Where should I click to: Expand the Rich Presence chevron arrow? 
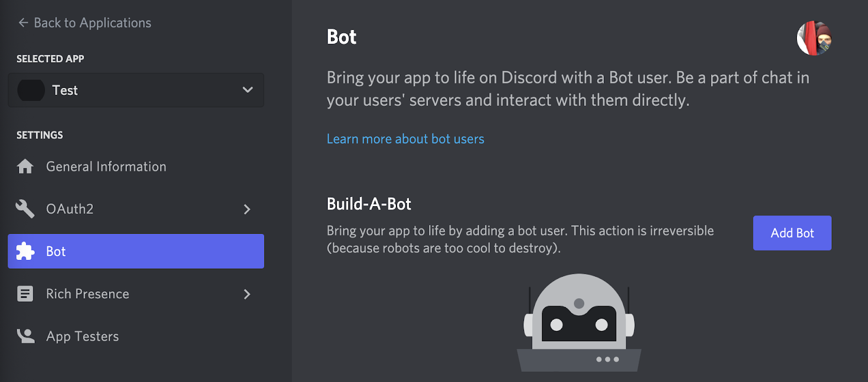pyautogui.click(x=247, y=294)
